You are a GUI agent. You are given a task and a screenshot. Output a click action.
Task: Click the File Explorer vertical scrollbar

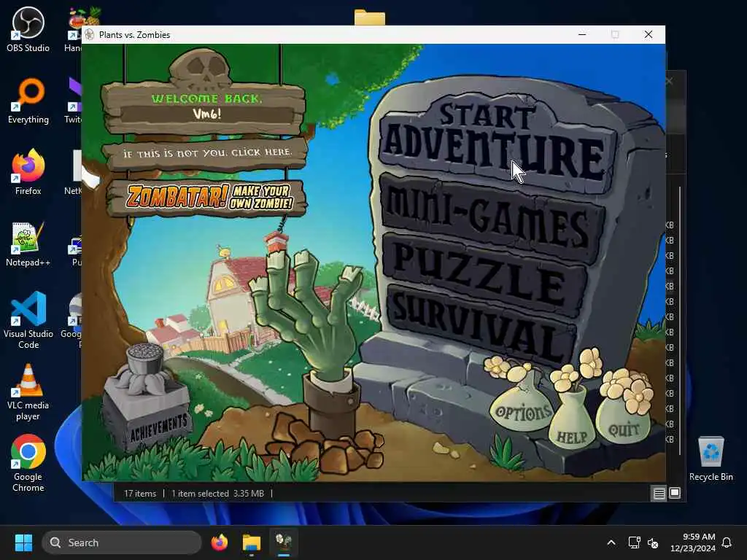coord(680,320)
